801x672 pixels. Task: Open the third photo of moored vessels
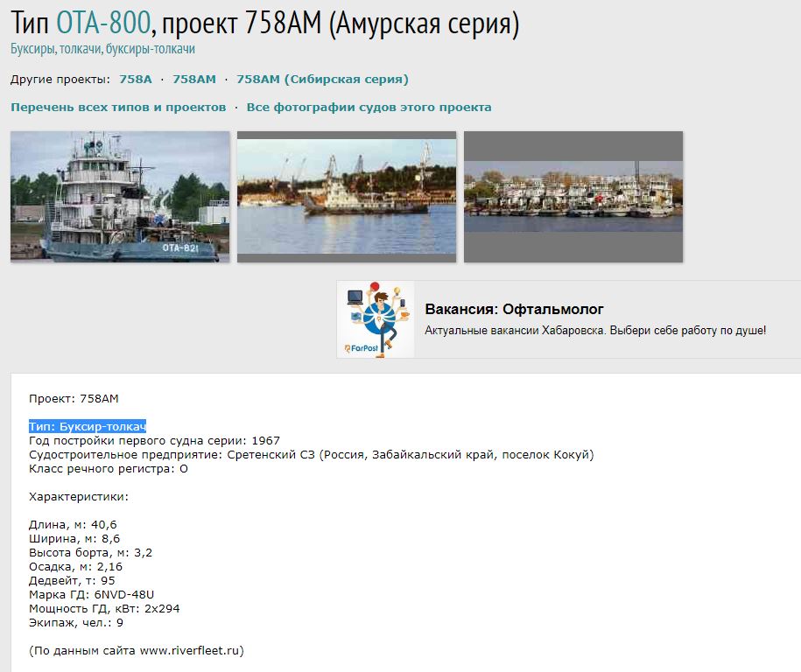[x=573, y=197]
